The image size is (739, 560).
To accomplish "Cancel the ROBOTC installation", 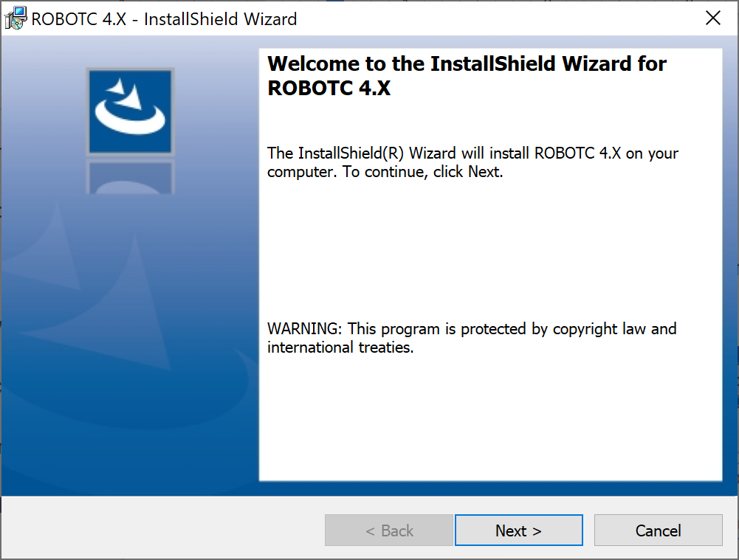I will click(x=658, y=530).
